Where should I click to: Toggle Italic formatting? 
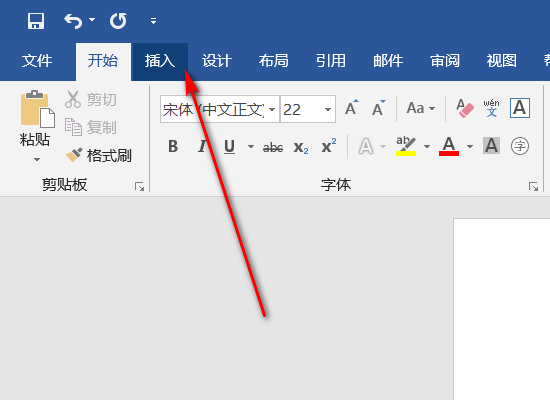pyautogui.click(x=202, y=146)
